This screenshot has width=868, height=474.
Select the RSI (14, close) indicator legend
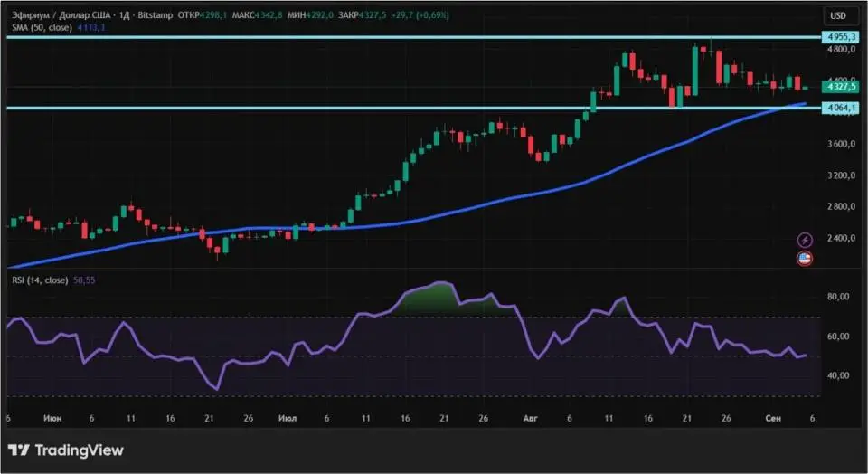(39, 280)
